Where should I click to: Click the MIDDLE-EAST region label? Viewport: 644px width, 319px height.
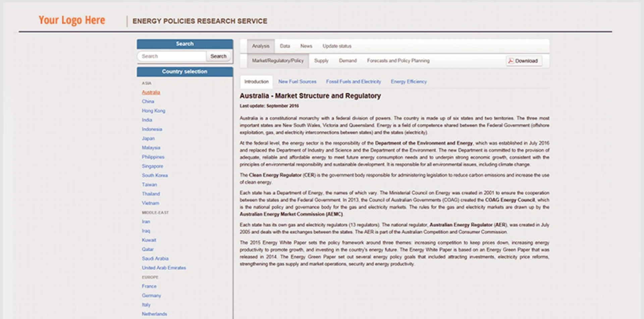[x=155, y=212]
